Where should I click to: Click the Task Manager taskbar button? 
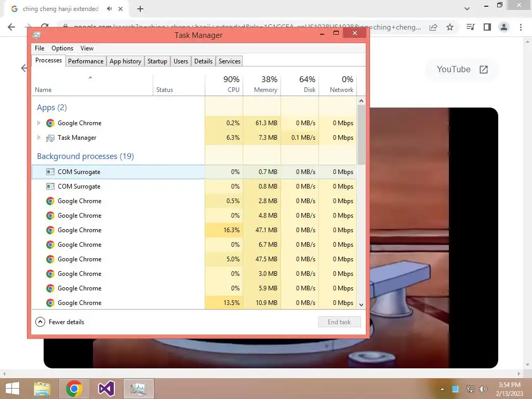138,389
